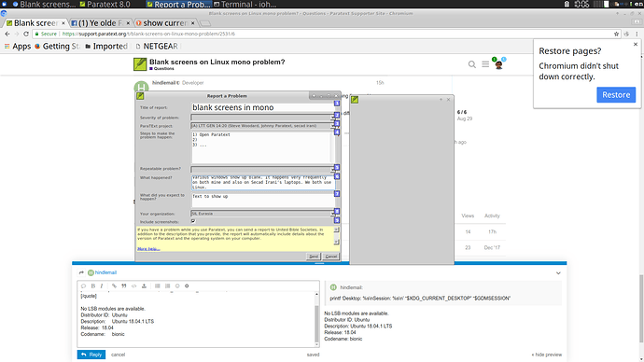Open the hamburger menu in forum header
644x362 pixels.
(485, 64)
